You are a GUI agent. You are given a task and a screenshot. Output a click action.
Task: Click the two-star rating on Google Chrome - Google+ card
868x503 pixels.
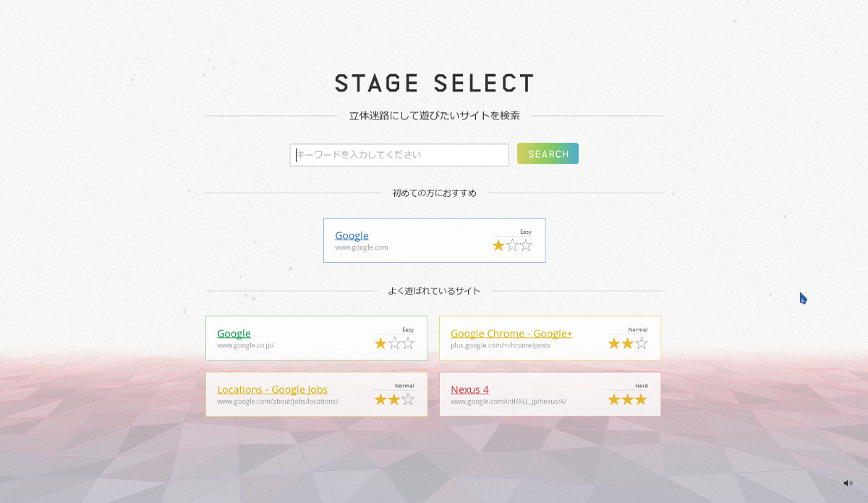point(628,343)
